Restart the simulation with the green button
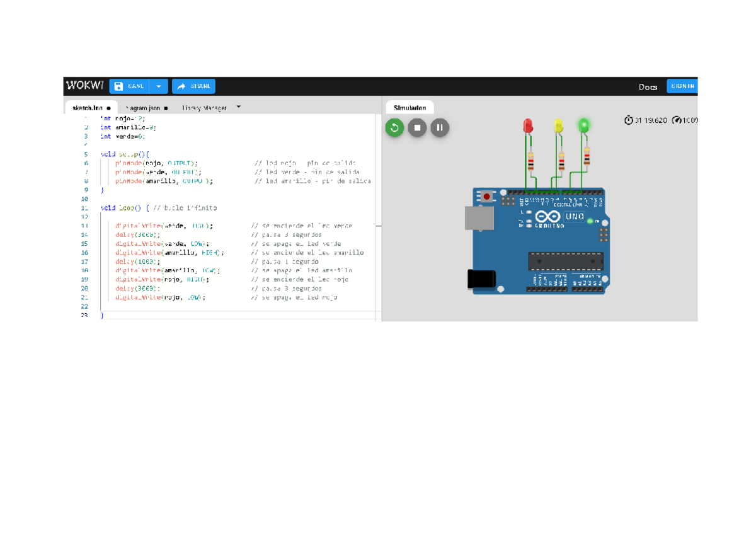 click(394, 128)
